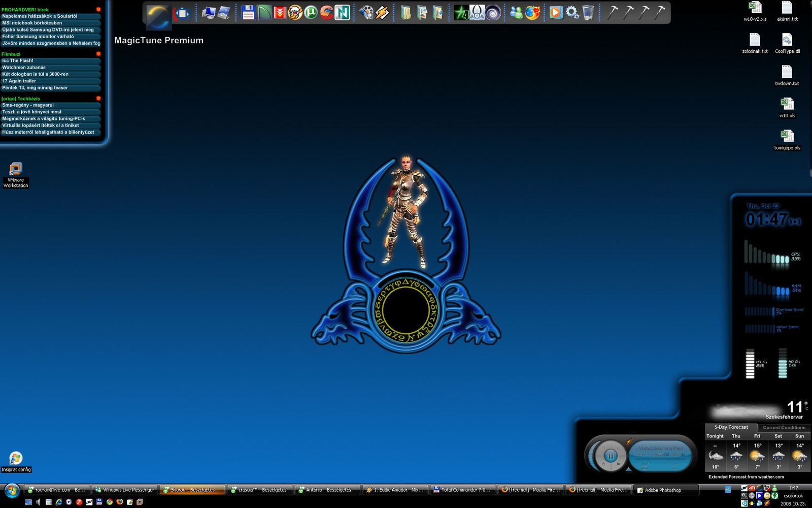Open the red floppy disk Total Commander dock icon
This screenshot has height=508, width=812.
click(248, 12)
